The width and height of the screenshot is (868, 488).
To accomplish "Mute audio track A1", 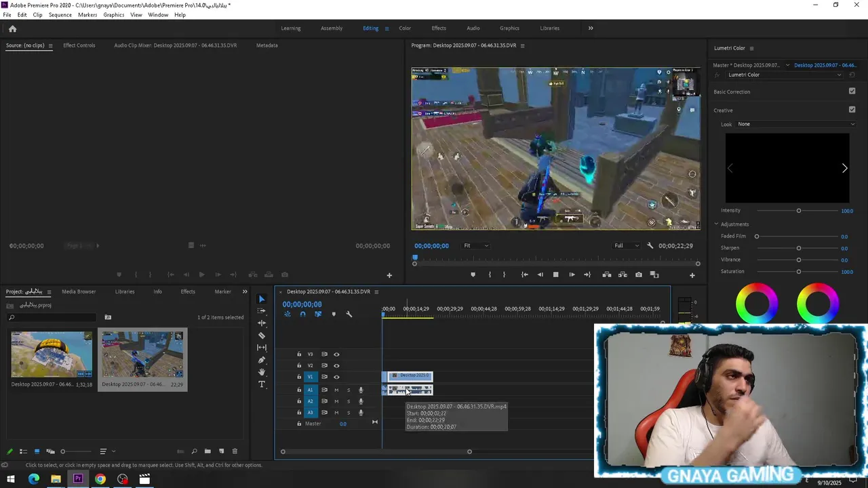I will point(336,390).
